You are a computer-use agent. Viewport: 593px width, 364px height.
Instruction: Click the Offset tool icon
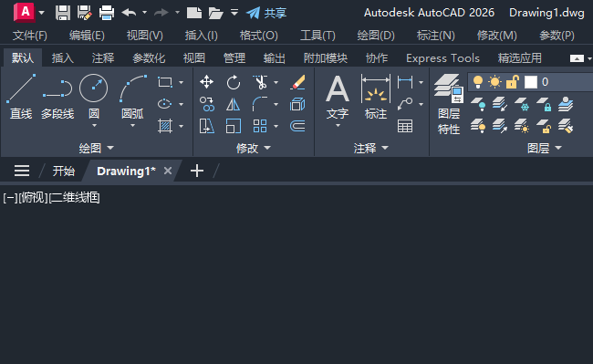click(297, 126)
